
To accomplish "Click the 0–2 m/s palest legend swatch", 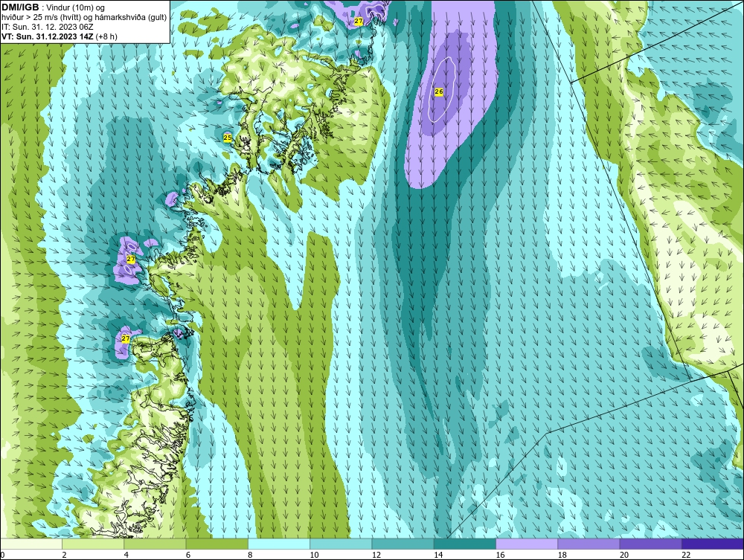I will pyautogui.click(x=31, y=544).
